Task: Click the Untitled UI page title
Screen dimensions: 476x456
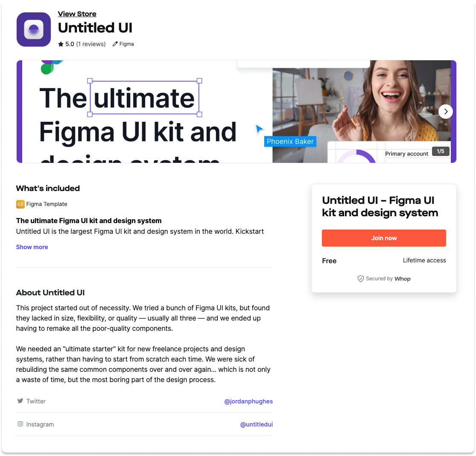Action: [x=95, y=28]
